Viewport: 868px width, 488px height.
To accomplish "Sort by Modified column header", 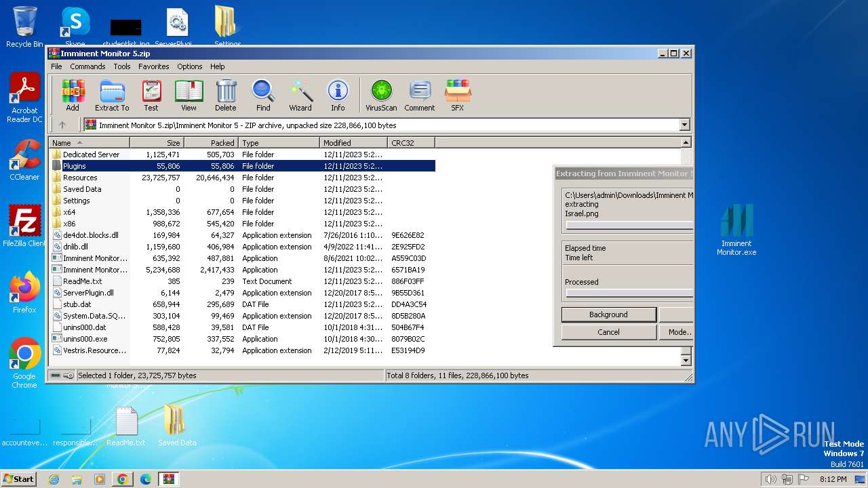I will tap(353, 143).
